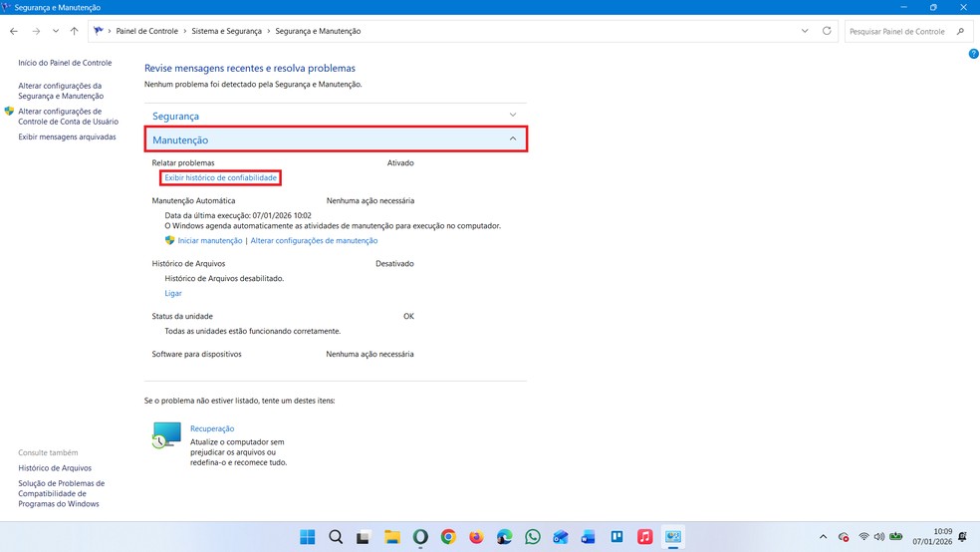The width and height of the screenshot is (980, 552).
Task: Open Alterar configurações da Segurança e Manutenção
Action: (61, 91)
